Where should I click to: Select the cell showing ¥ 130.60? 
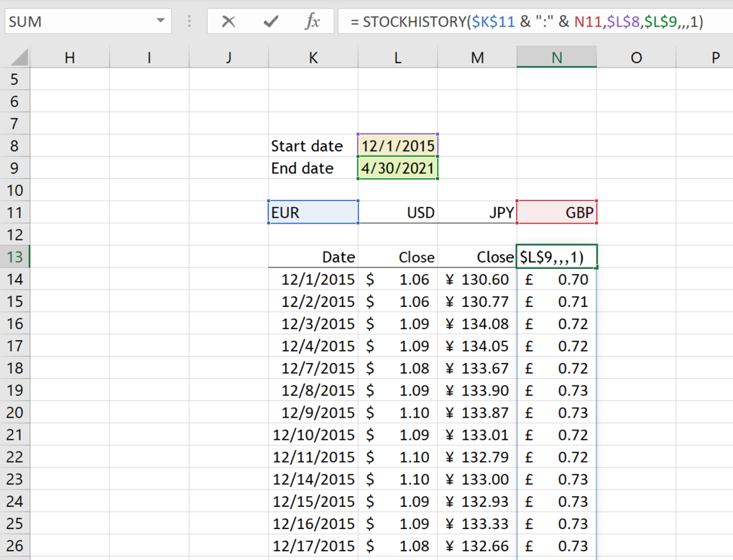click(477, 279)
